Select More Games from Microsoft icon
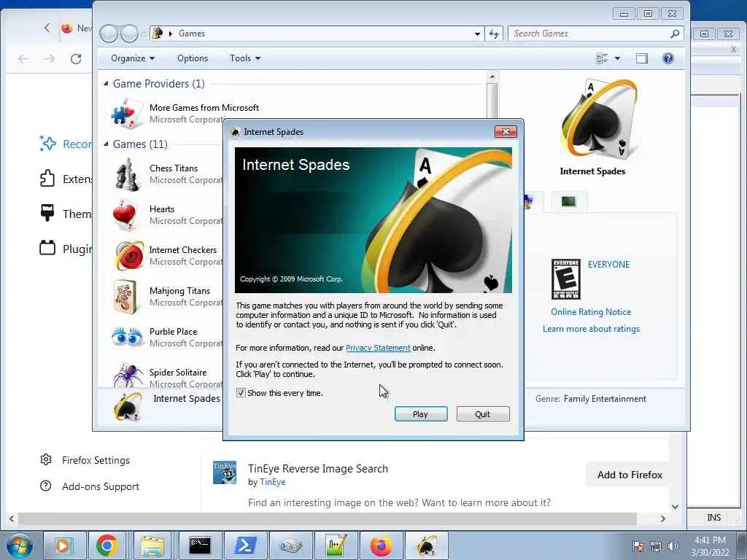The width and height of the screenshot is (747, 560). click(127, 114)
